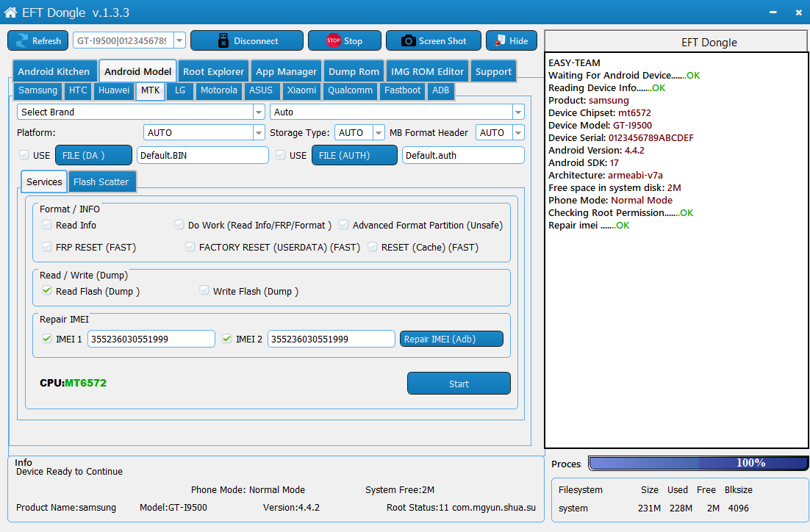Select the Huawei brand tab
This screenshot has width=810, height=532.
[x=114, y=90]
